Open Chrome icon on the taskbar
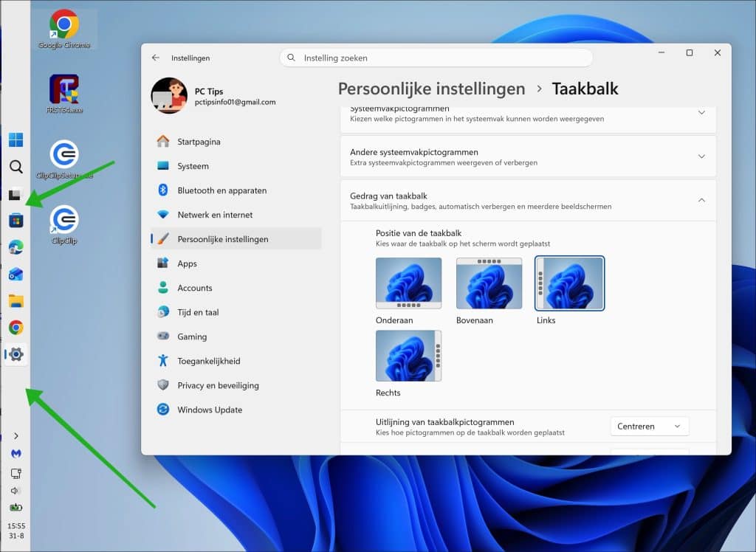Screen dimensions: 756x552 16,328
